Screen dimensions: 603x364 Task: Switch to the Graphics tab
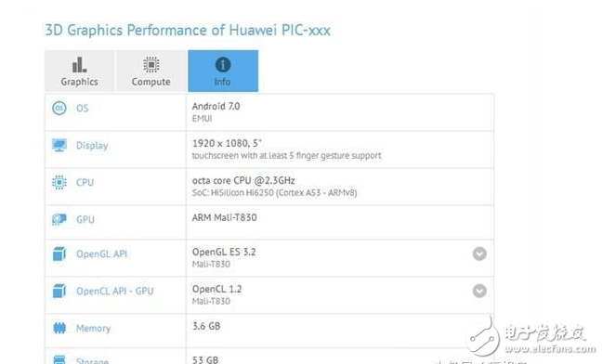79,71
